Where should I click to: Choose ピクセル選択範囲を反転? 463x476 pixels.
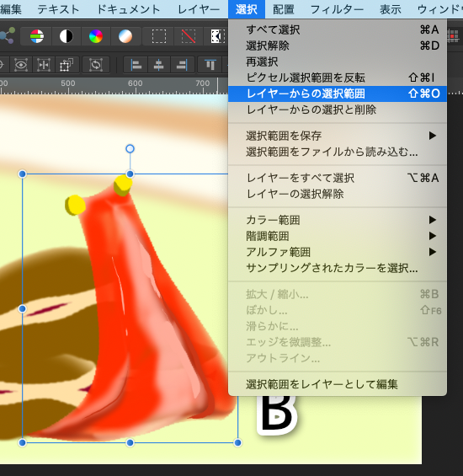pos(338,78)
